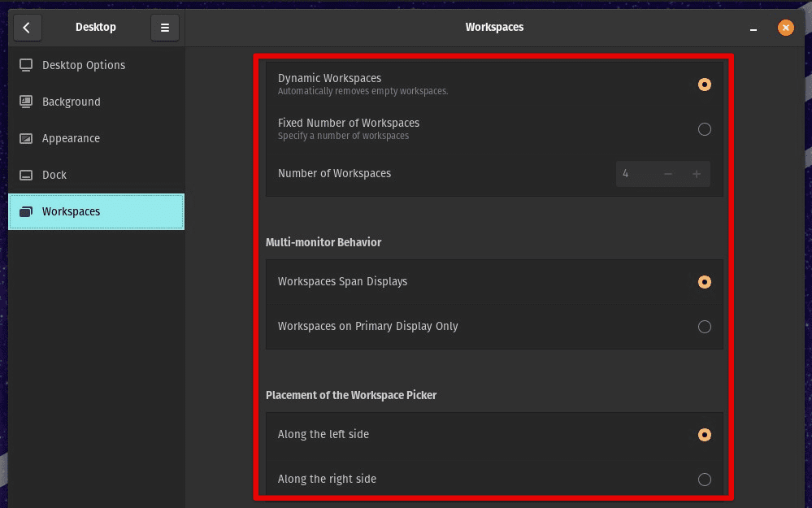Select the Workspaces sidebar entry

pyautogui.click(x=97, y=211)
